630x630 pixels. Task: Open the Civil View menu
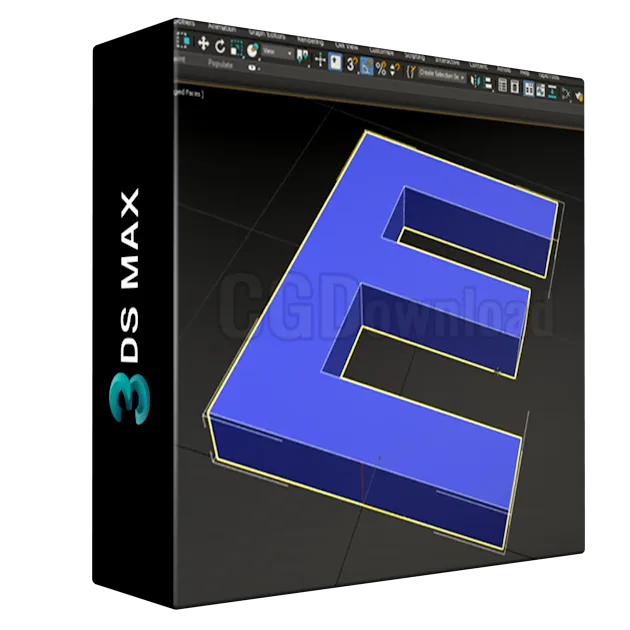click(x=347, y=47)
